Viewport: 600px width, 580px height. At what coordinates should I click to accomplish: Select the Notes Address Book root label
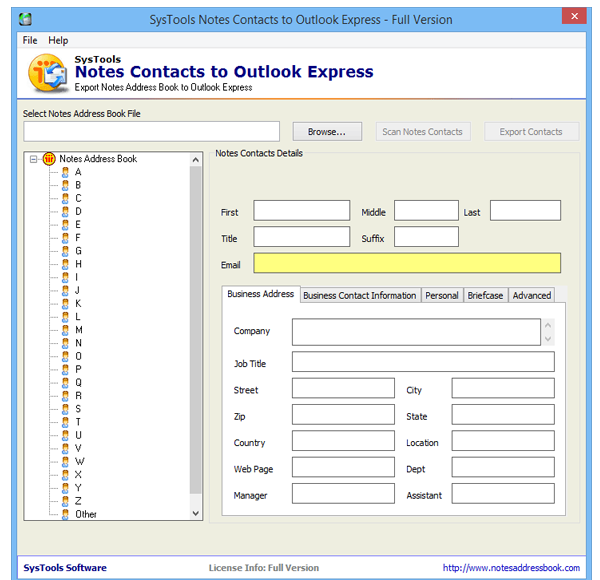click(x=98, y=159)
